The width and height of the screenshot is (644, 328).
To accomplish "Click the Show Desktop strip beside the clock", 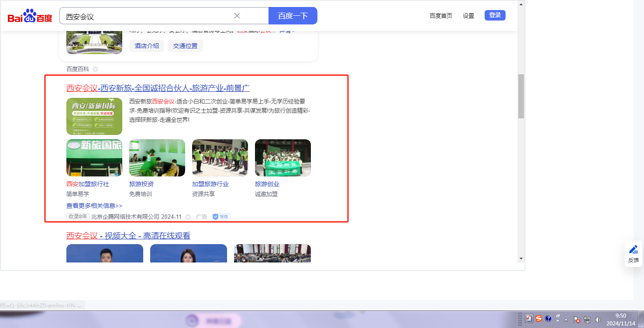I will (641, 320).
